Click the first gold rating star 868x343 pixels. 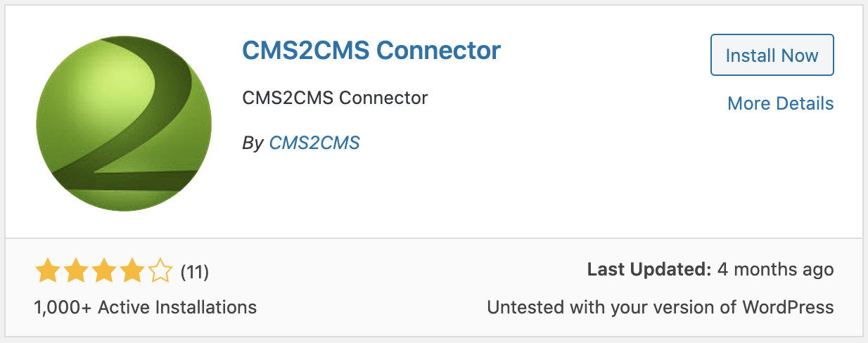tap(47, 271)
